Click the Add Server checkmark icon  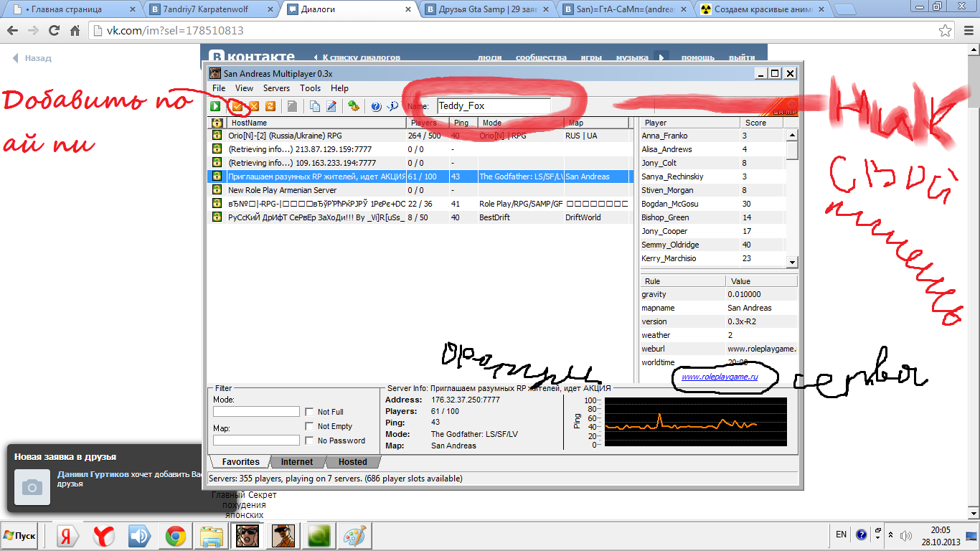point(237,106)
